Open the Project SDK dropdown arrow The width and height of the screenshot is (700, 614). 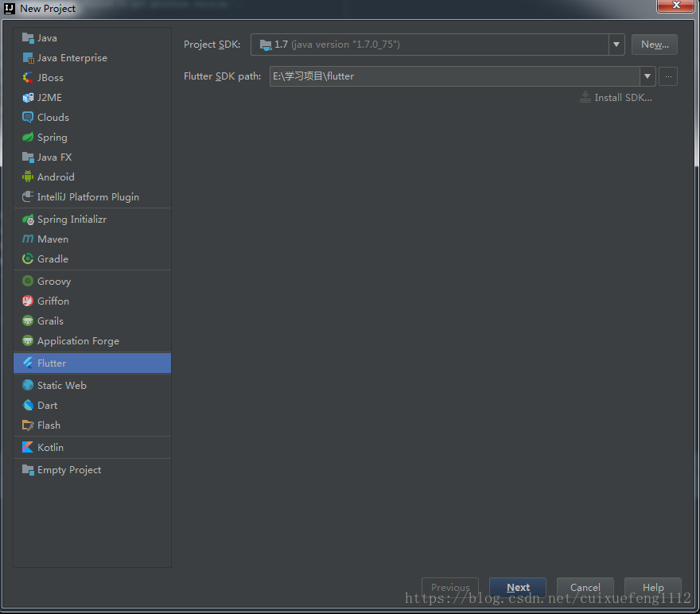coord(616,45)
